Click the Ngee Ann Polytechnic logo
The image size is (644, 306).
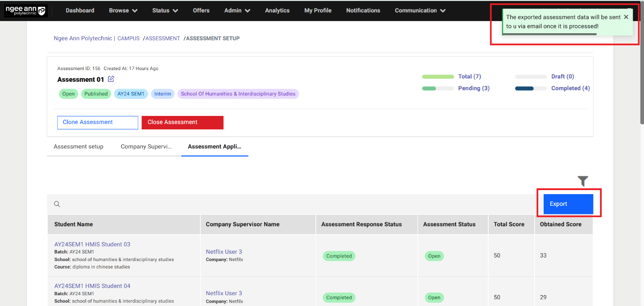(x=25, y=11)
